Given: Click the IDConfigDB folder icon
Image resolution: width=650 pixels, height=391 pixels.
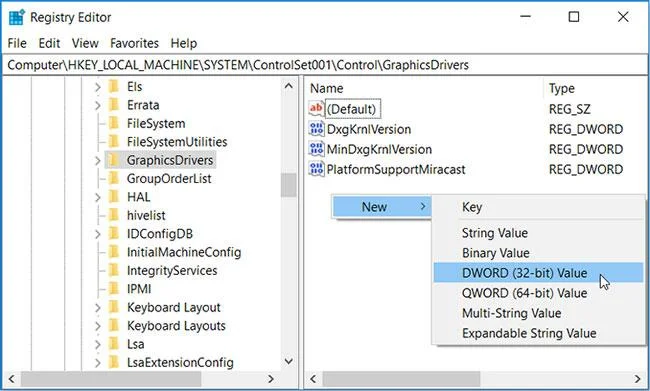Looking at the screenshot, I should 114,233.
